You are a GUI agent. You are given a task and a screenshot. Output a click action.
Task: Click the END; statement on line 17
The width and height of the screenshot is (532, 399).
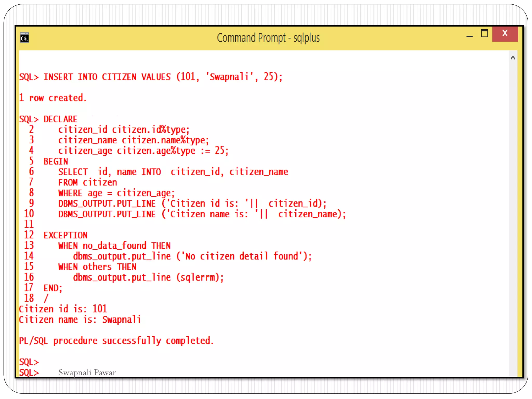(x=53, y=288)
